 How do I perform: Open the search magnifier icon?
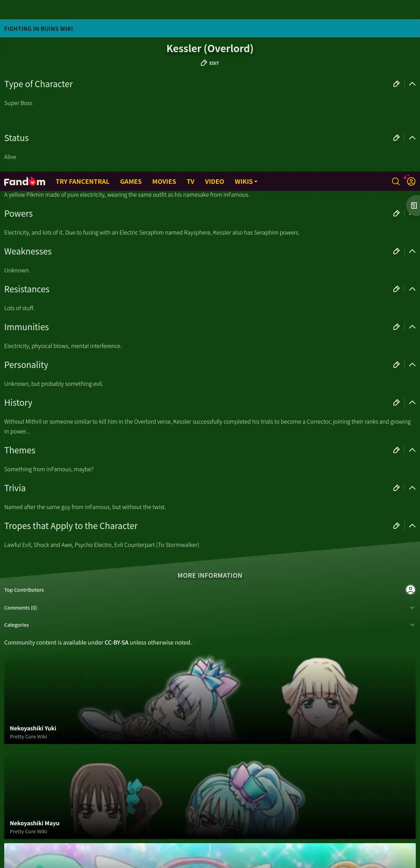395,181
